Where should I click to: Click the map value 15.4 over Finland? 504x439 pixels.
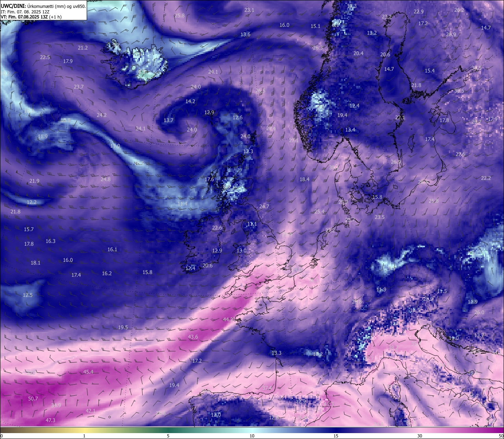coord(430,70)
